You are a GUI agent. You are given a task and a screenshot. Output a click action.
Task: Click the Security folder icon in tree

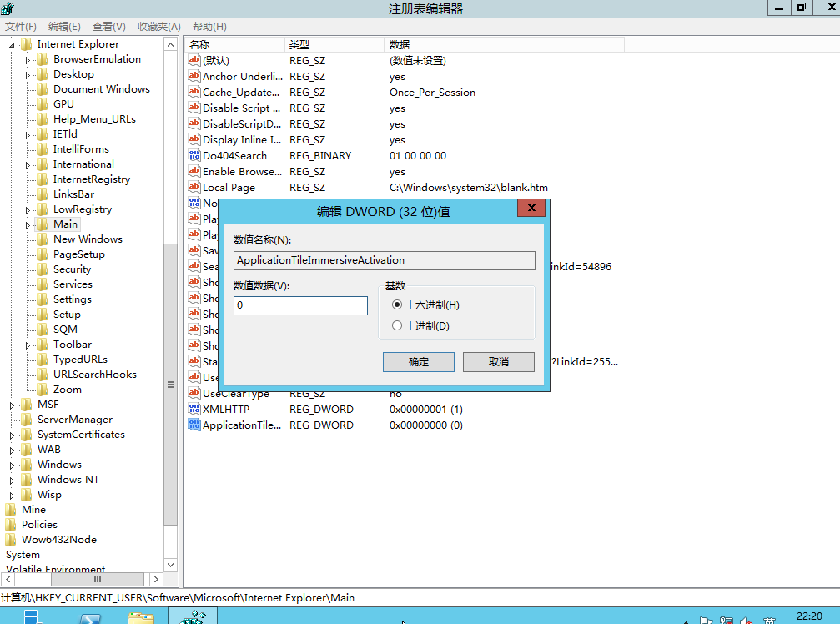pos(43,269)
